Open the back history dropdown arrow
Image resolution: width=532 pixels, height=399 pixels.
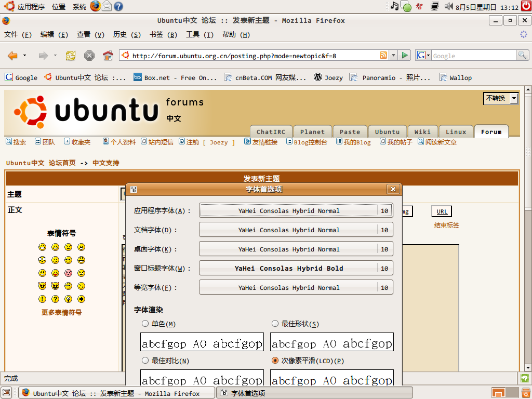(24, 55)
